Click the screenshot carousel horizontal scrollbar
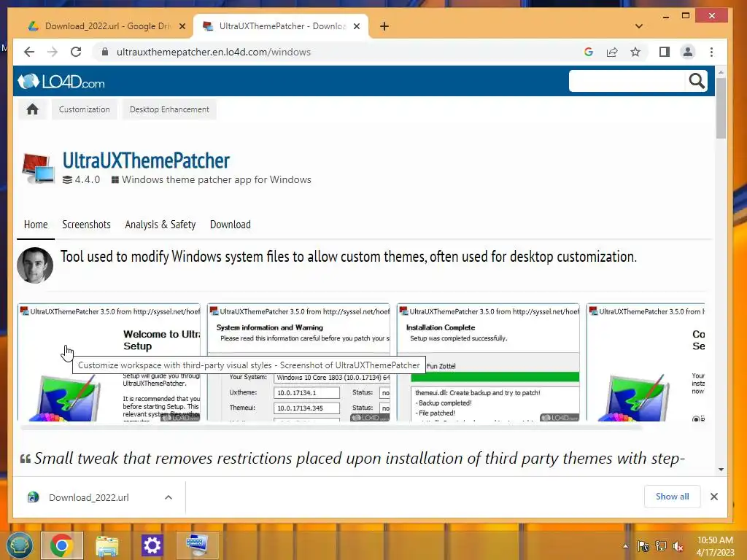 [331, 427]
